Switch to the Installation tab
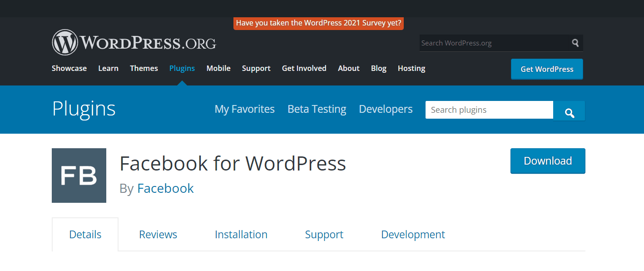The image size is (644, 271). tap(241, 235)
